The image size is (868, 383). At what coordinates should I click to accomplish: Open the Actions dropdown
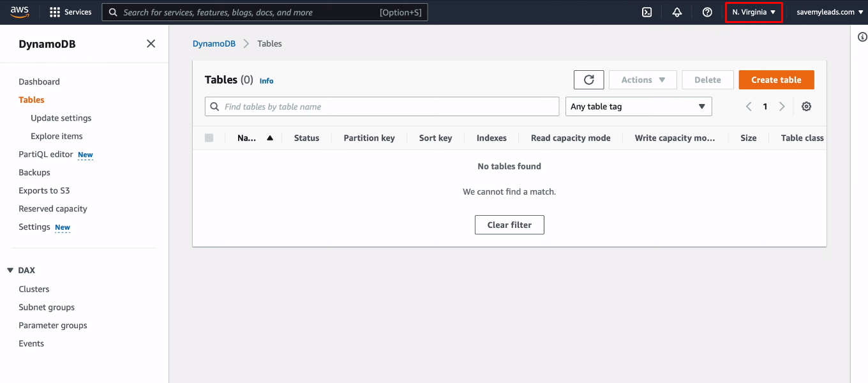(x=643, y=80)
